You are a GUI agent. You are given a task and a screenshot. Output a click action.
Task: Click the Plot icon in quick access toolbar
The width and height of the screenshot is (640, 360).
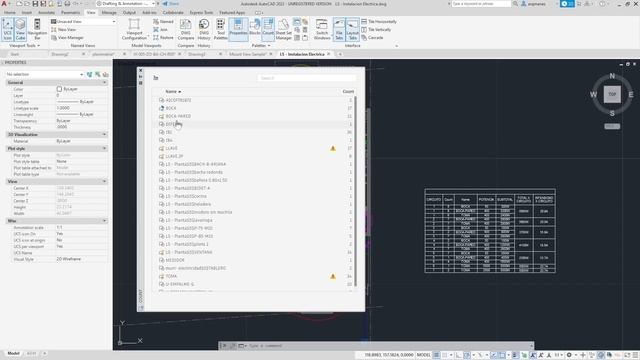tap(67, 4)
